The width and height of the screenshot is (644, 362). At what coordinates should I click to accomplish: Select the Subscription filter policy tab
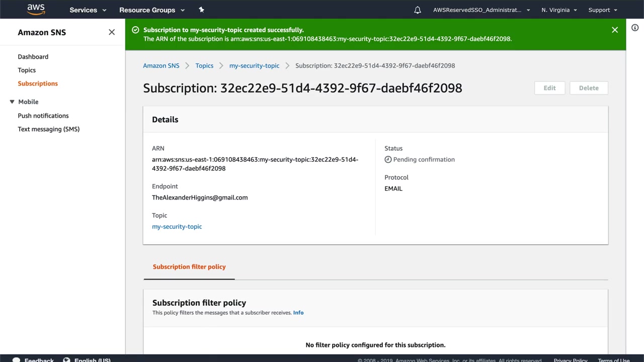(x=189, y=267)
